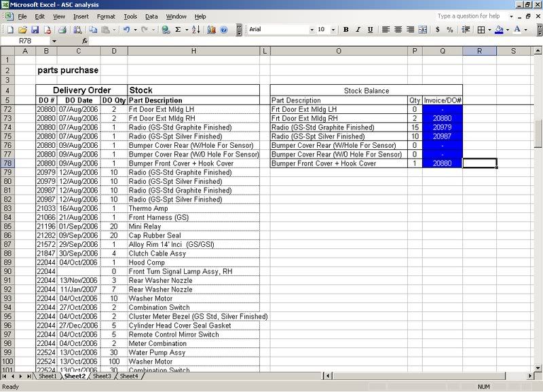This screenshot has width=543, height=392.
Task: Open the Print Preview tool
Action: tap(77, 30)
